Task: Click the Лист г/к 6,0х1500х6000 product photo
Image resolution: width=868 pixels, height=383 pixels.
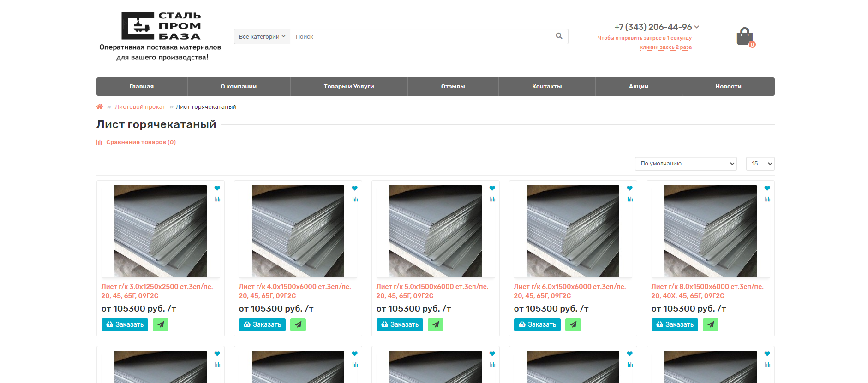Action: (x=573, y=231)
